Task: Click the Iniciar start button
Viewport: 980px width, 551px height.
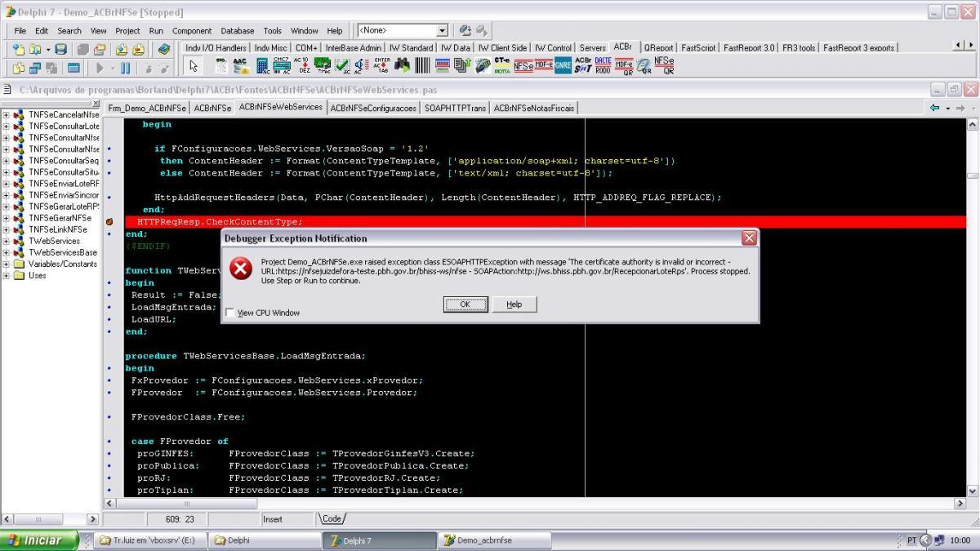Action: (x=39, y=540)
